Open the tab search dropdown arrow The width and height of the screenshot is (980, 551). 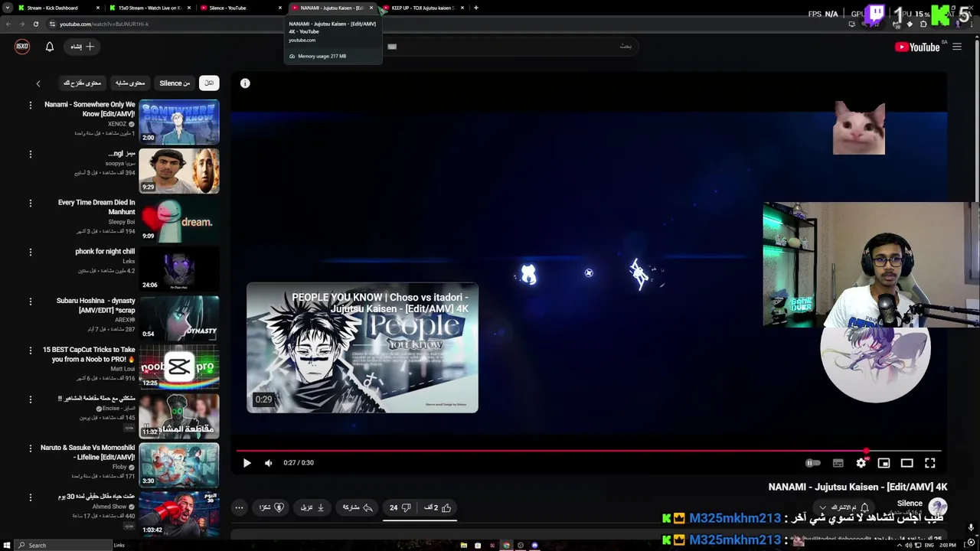click(8, 8)
